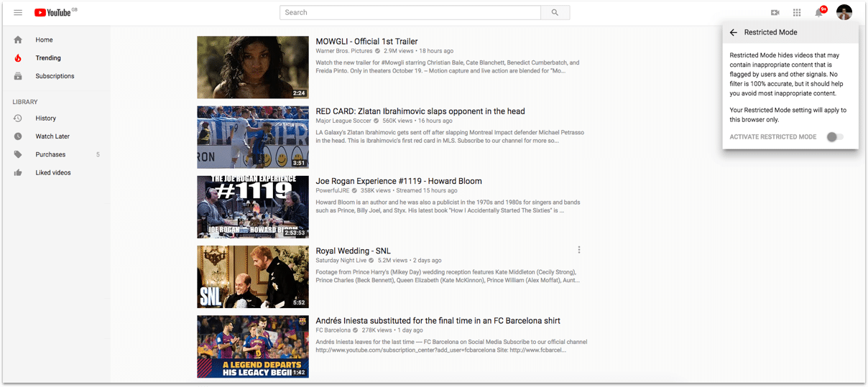Open the YouTube apps grid
This screenshot has height=387, width=868.
[797, 12]
